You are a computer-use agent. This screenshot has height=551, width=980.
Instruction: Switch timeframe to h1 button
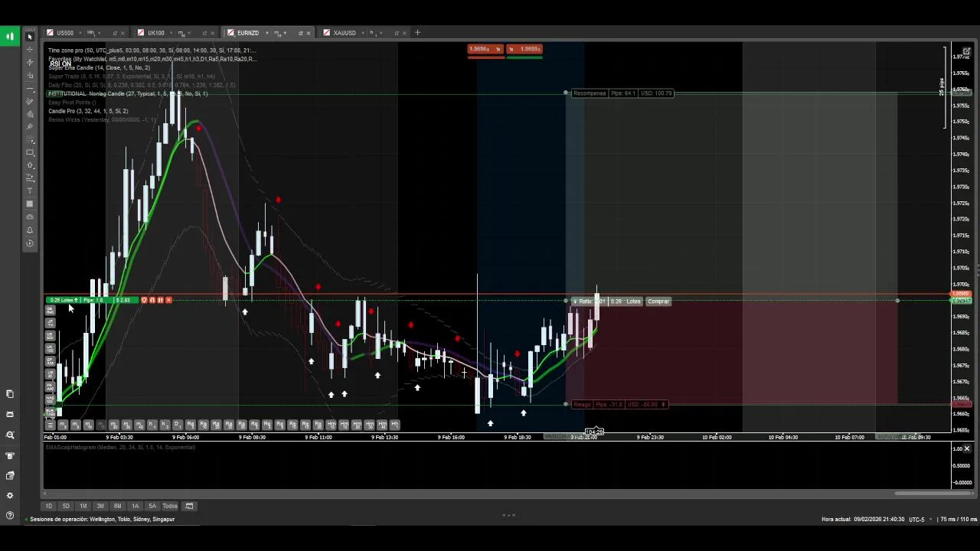tap(152, 425)
